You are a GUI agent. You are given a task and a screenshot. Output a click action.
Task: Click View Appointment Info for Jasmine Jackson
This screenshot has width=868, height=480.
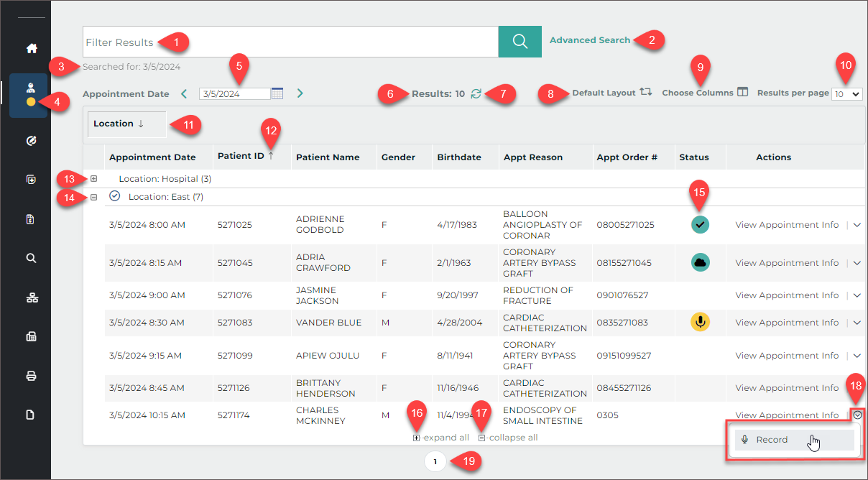786,295
